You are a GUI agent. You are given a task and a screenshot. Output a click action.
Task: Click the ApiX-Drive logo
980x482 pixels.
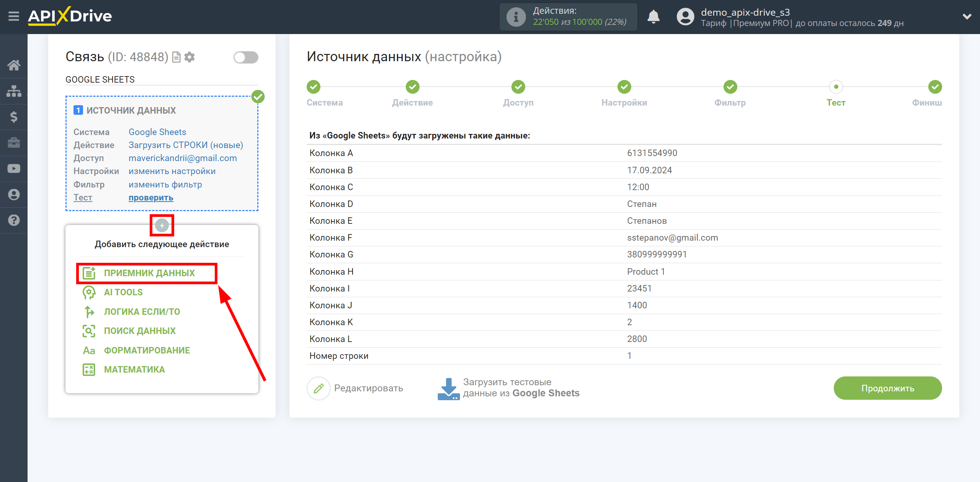[x=70, y=16]
